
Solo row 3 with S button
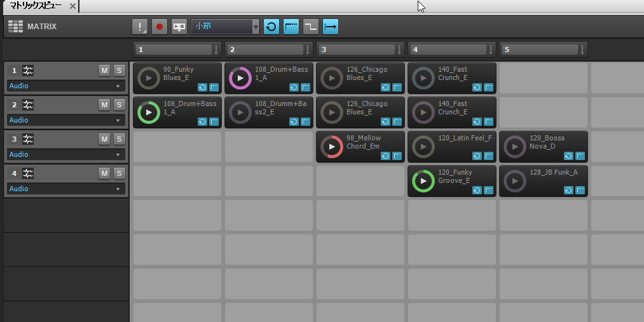pos(119,139)
